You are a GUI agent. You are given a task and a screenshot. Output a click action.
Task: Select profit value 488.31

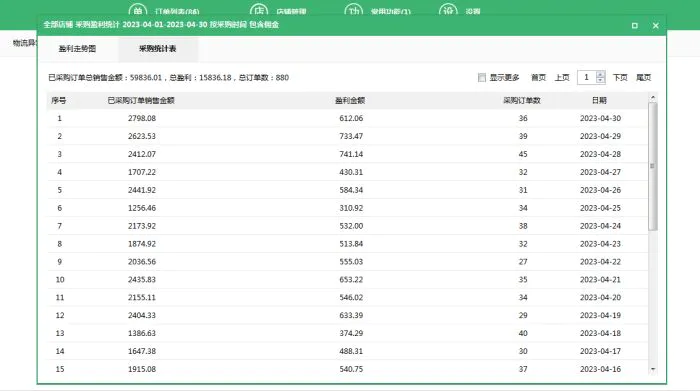tap(351, 351)
